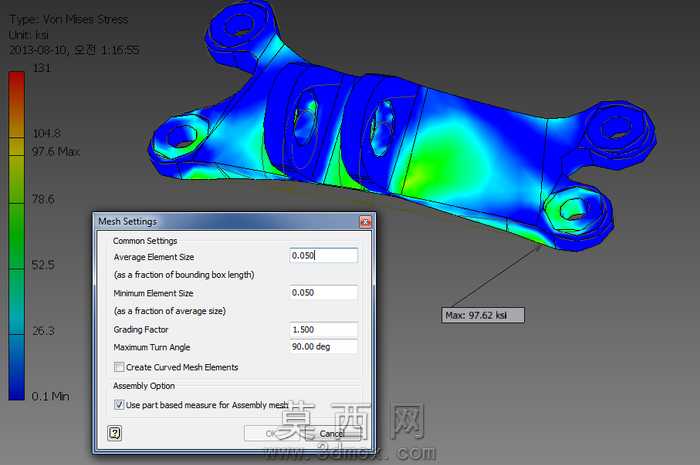Click the 78.6 legend value
The width and height of the screenshot is (700, 465).
(43, 199)
